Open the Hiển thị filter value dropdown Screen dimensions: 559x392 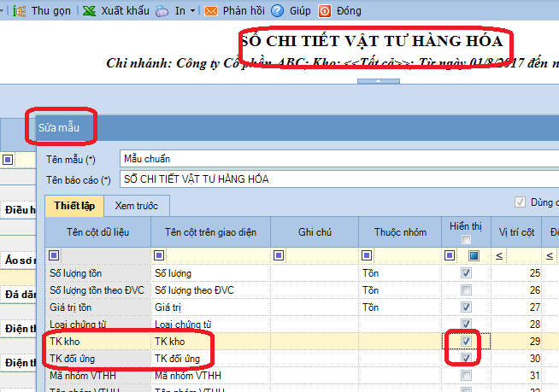pos(474,255)
